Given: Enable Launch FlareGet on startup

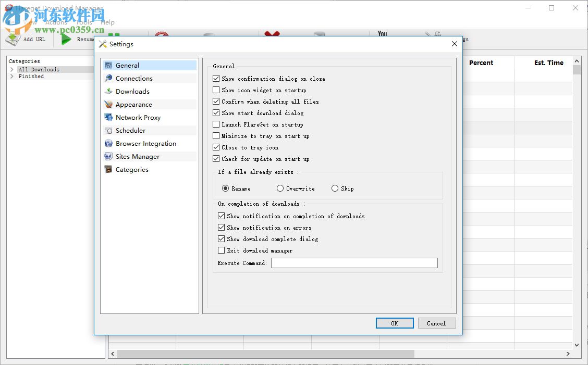Looking at the screenshot, I should [216, 124].
